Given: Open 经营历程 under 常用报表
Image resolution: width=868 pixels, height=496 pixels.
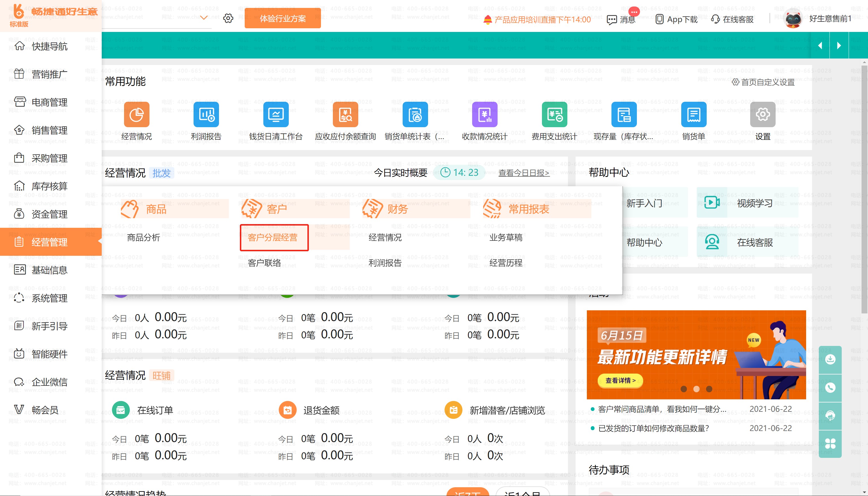Looking at the screenshot, I should coord(506,263).
